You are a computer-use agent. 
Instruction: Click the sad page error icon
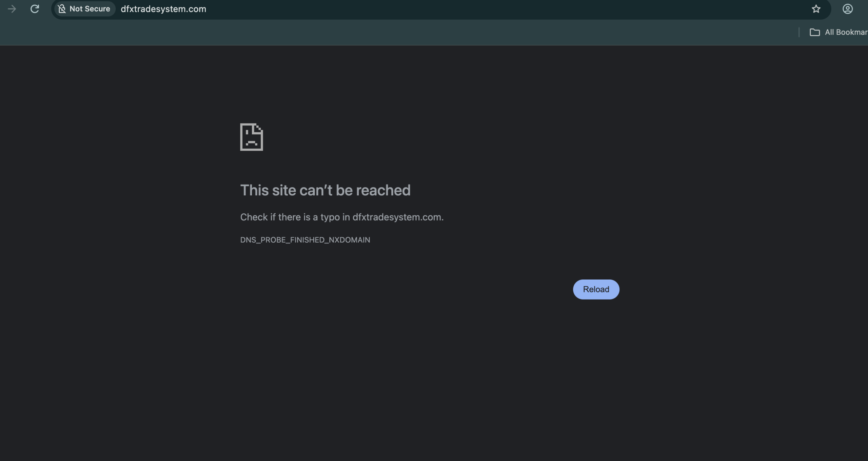coord(252,137)
